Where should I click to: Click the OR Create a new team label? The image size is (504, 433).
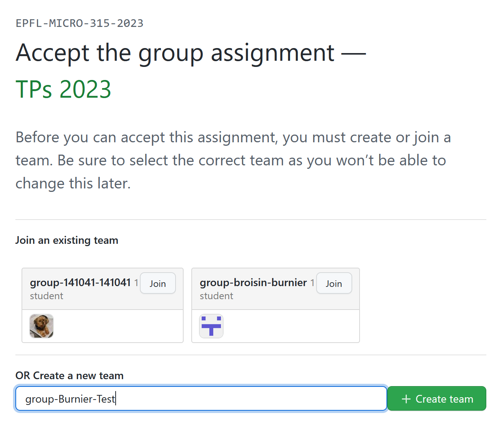(x=70, y=376)
